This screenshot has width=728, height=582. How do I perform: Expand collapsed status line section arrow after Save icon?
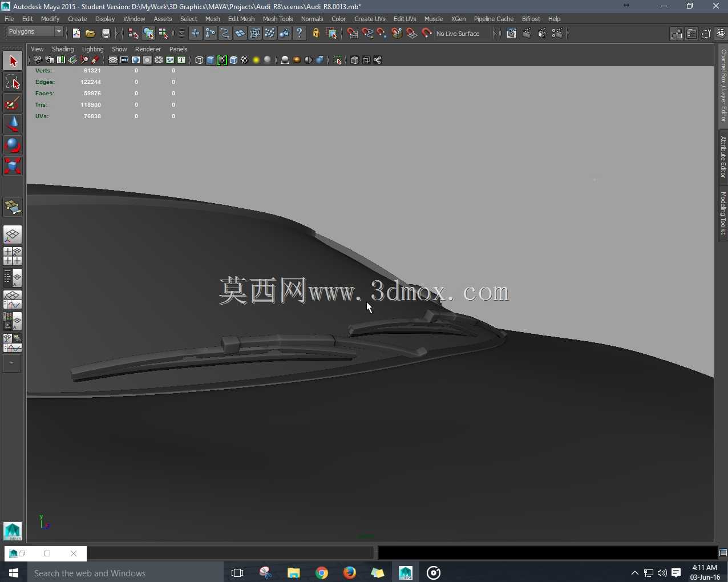point(117,34)
